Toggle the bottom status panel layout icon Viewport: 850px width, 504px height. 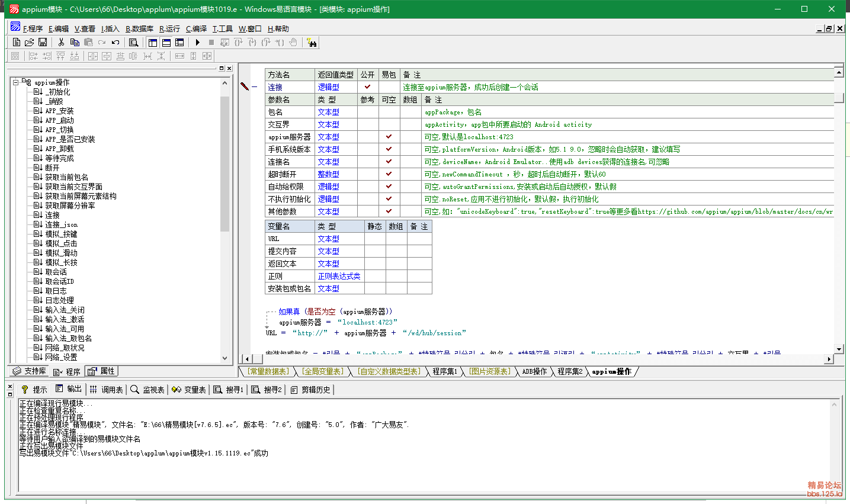[166, 42]
